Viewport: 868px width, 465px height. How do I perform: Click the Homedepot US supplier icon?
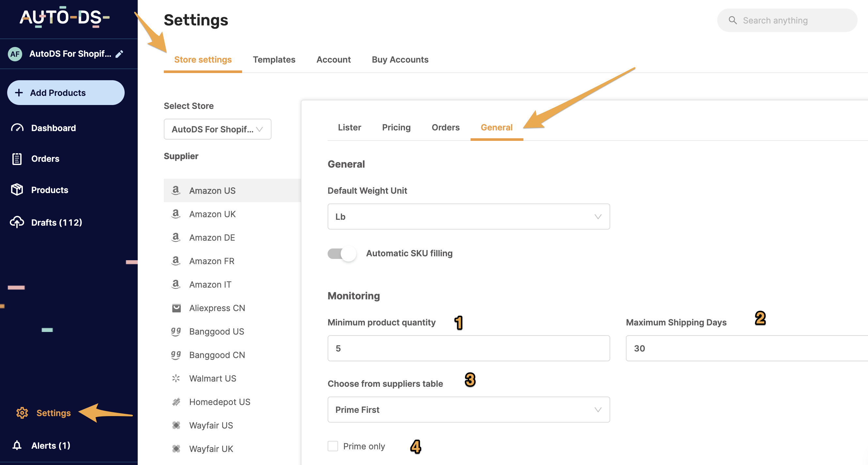176,402
